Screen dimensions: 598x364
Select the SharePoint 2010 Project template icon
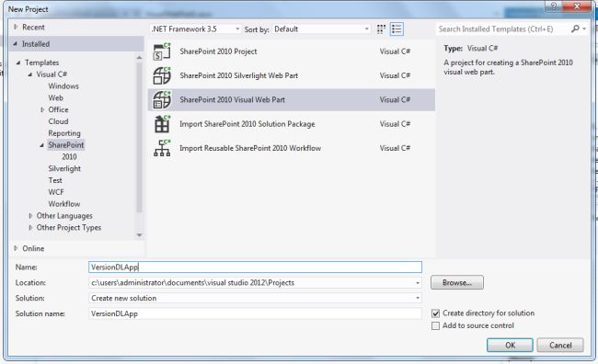pos(162,51)
